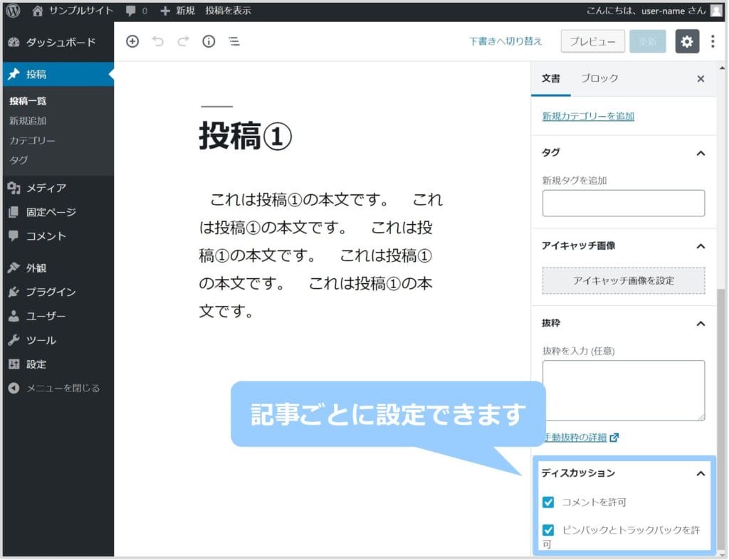Open メディア in the sidebar menu
The image size is (729, 560).
pos(46,188)
